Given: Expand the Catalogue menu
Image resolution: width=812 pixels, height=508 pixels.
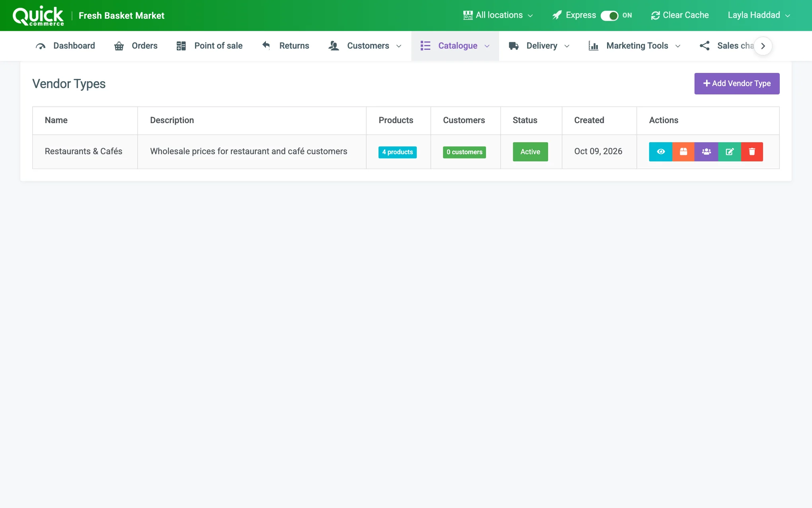Looking at the screenshot, I should (x=455, y=46).
